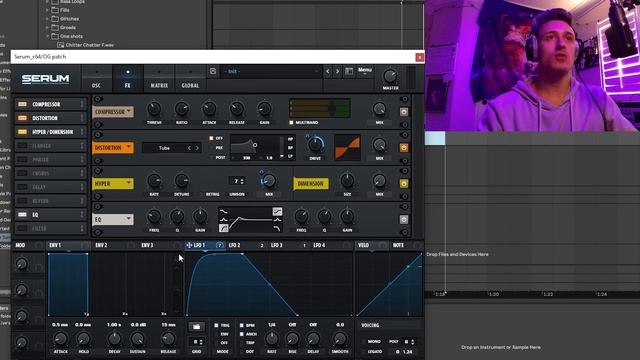Viewport: 640px width, 360px height.
Task: Enable the Phaser effect in the rack list
Action: point(22,160)
